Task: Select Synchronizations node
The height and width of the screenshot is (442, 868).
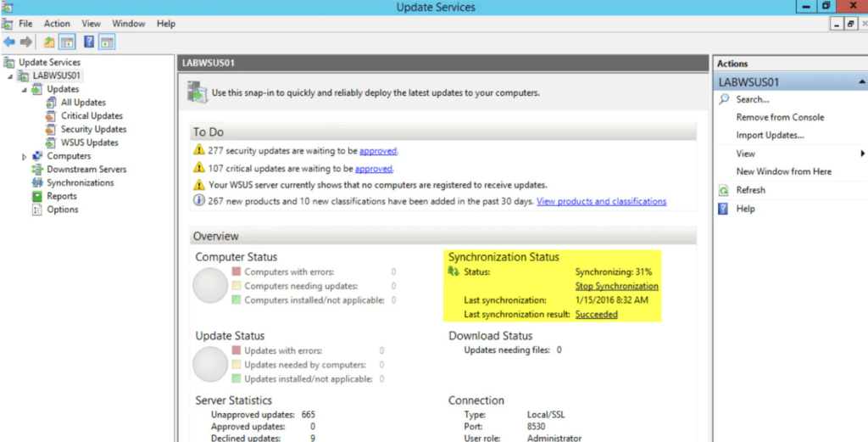Action: pyautogui.click(x=81, y=182)
